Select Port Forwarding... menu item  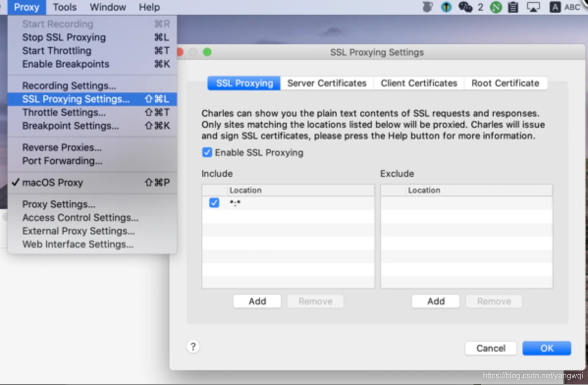(92, 161)
